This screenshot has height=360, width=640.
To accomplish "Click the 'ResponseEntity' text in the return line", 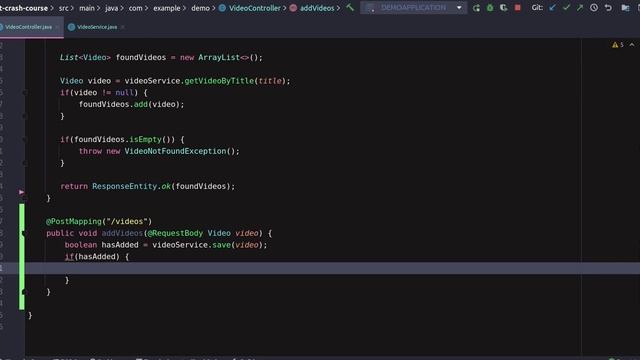I will (124, 186).
